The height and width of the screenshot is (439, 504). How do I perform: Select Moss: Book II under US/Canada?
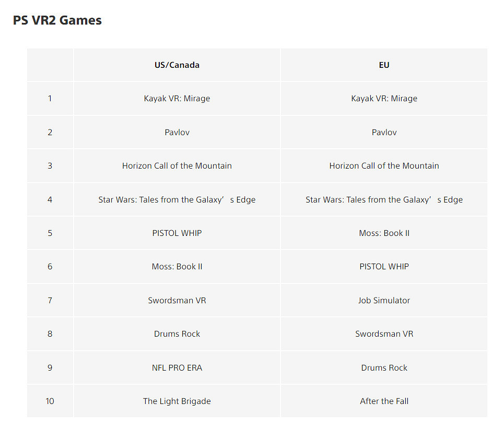coord(177,267)
